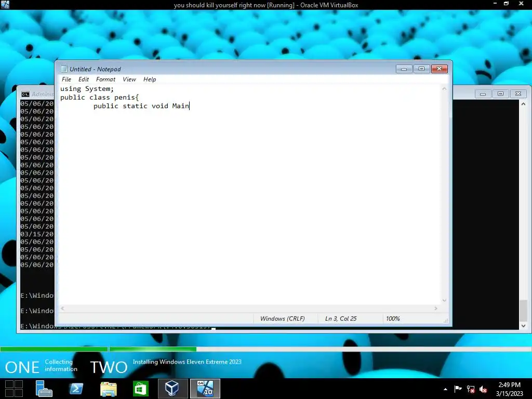Close the Notepad window

(440, 69)
